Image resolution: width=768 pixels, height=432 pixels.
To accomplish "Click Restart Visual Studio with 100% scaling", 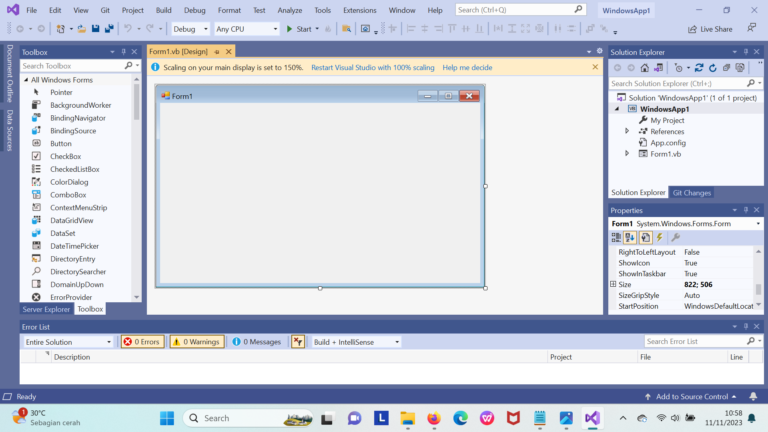I will 373,68.
